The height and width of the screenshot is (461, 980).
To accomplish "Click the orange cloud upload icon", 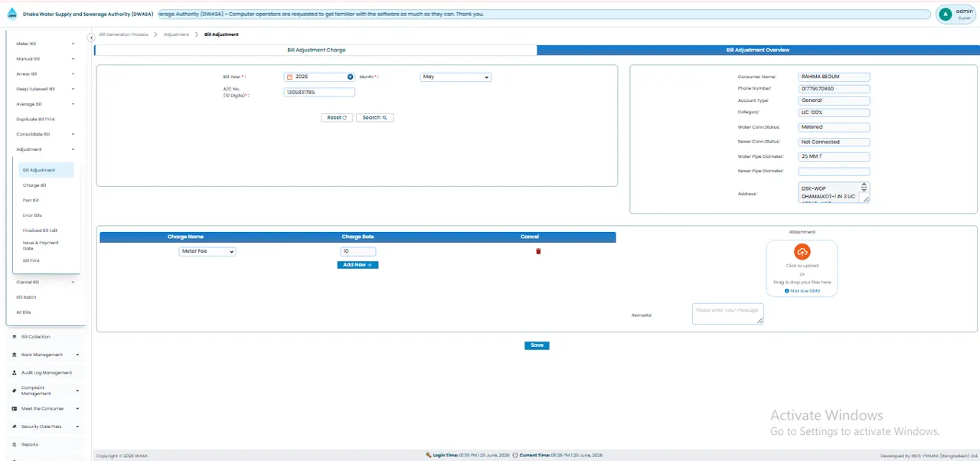I will 802,251.
